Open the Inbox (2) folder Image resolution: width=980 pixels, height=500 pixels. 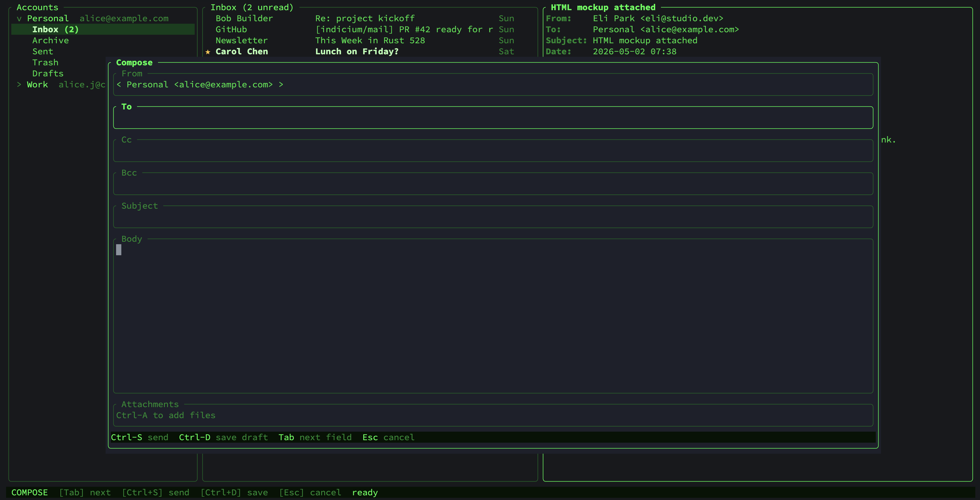pos(103,30)
